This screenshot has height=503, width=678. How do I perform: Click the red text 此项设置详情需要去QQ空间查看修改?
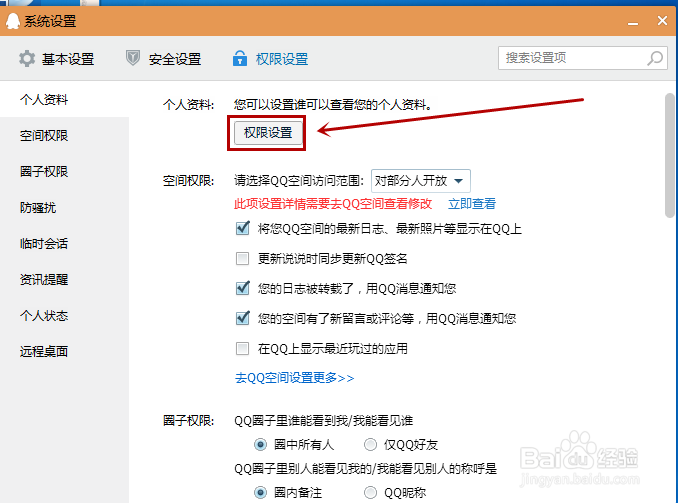pos(333,204)
